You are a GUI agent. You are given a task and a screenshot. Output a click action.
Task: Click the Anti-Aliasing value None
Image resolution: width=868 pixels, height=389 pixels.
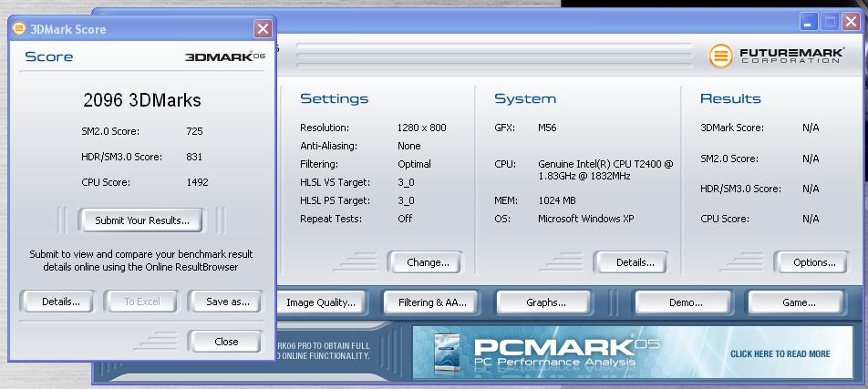409,146
